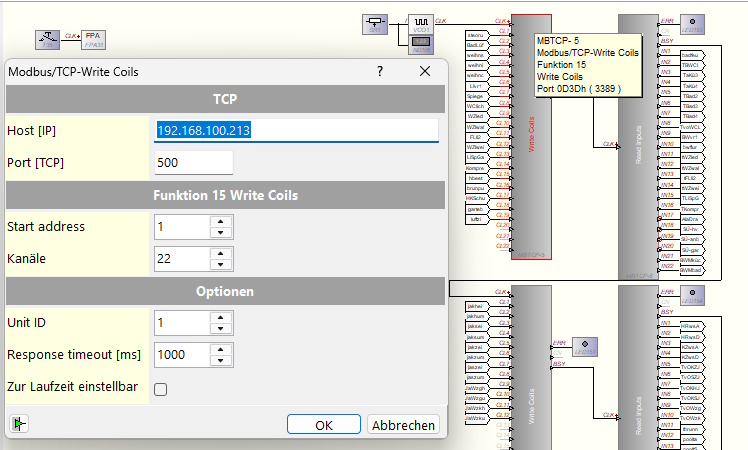The width and height of the screenshot is (748, 450).
Task: Increase Response timeout with up arrow
Action: (220, 349)
